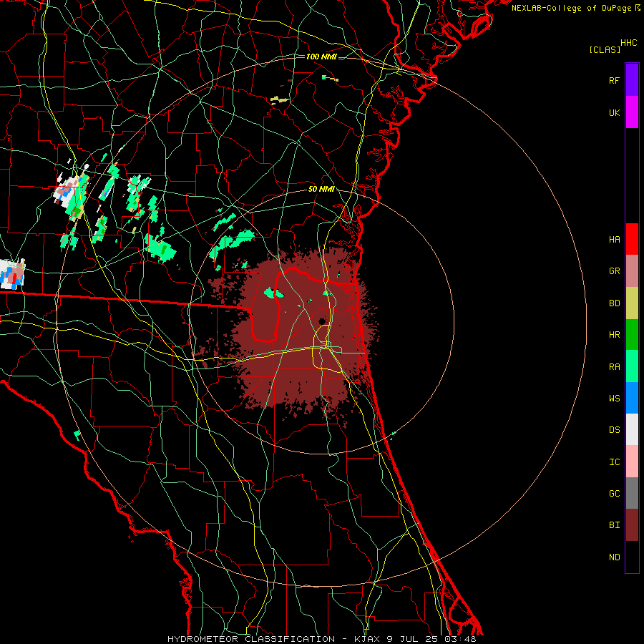Pick the WS wet snow blue swatch
The image size is (644, 644).
tap(632, 398)
